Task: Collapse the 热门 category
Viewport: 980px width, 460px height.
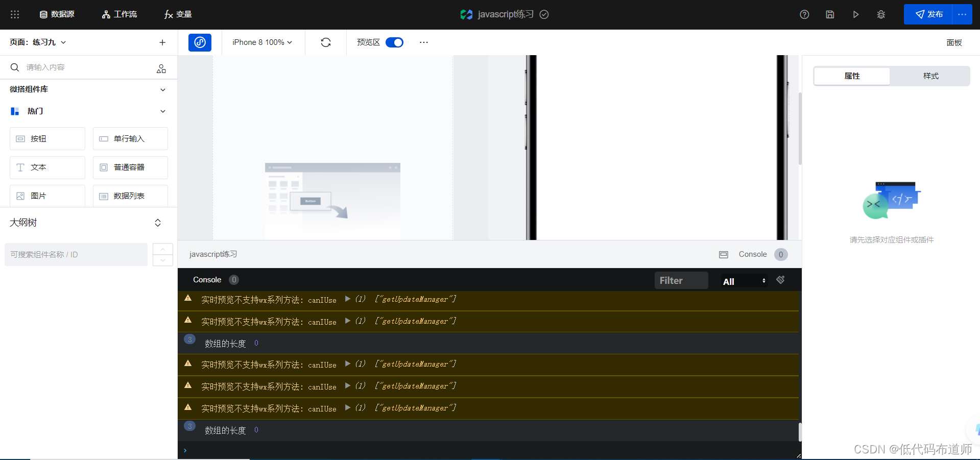Action: point(163,111)
